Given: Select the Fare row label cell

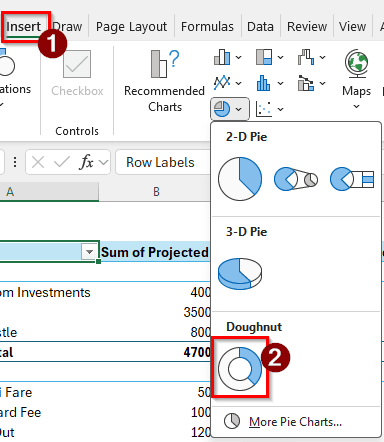Looking at the screenshot, I should coord(49,392).
